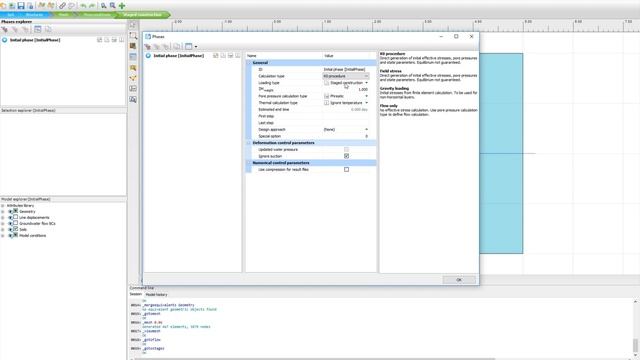640x360 pixels.
Task: Click first status icon beside Initial phase in dialog
Action: [216, 56]
